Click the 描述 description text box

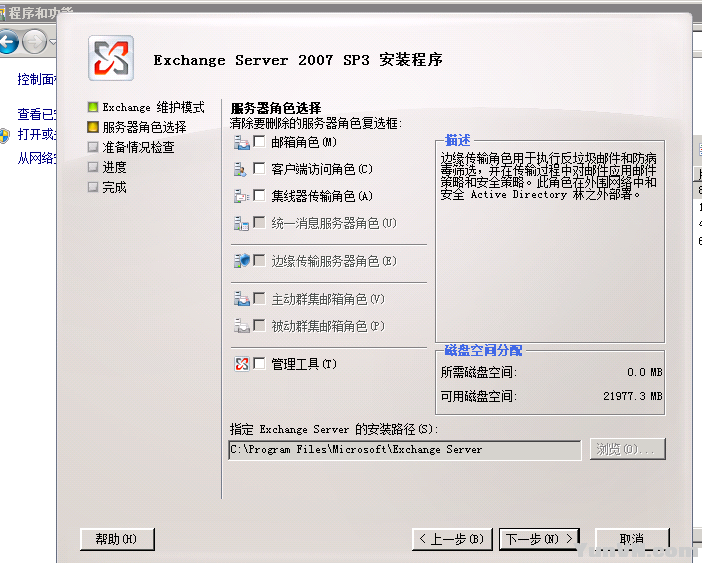click(550, 242)
